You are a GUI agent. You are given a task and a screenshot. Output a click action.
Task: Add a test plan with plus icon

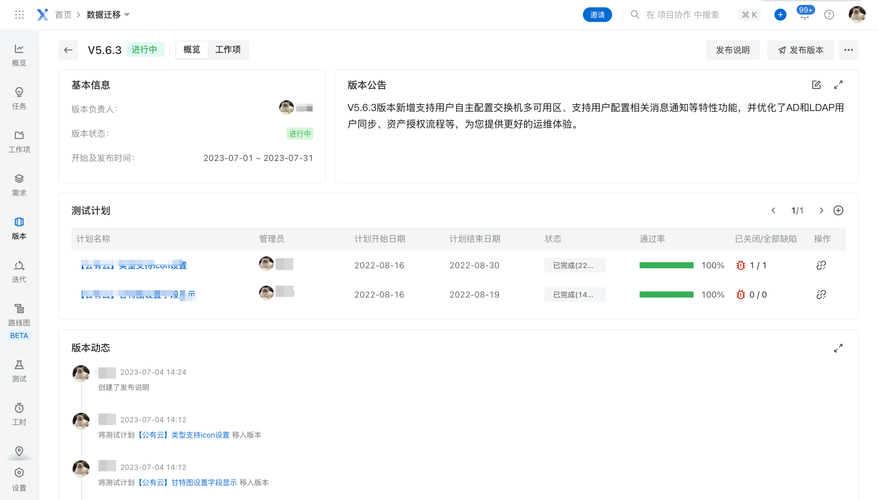click(x=838, y=211)
